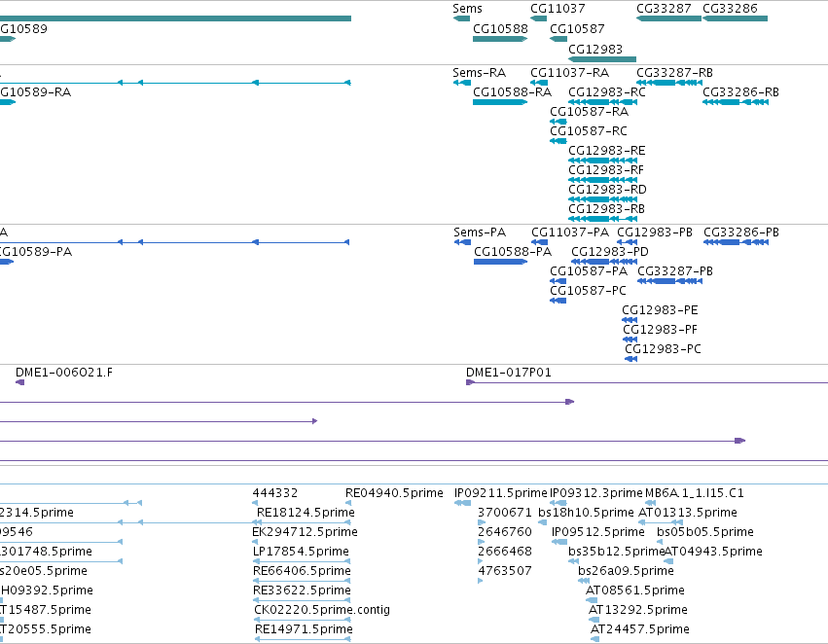The image size is (828, 644).
Task: Select the CG12983-PF protein label
Action: [x=660, y=330]
